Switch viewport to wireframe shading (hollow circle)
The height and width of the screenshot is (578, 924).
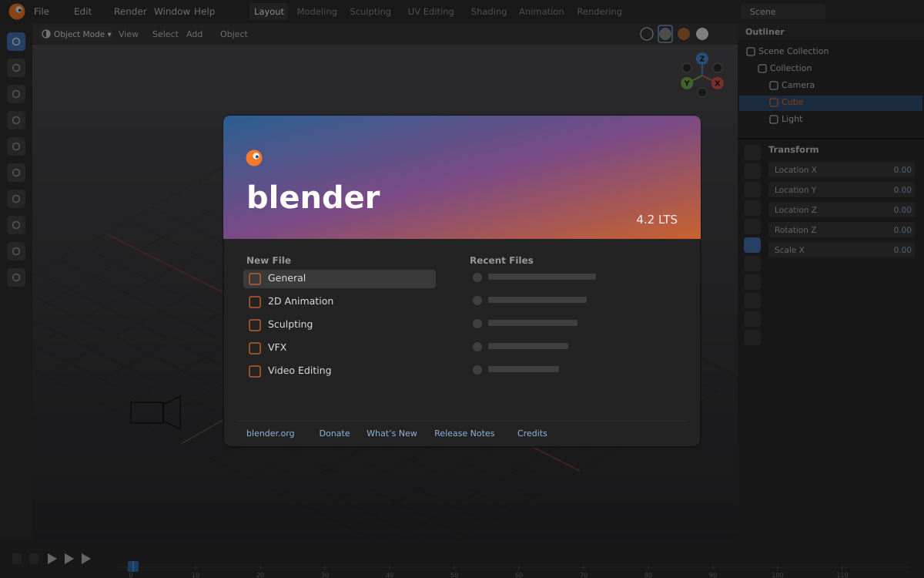click(647, 34)
